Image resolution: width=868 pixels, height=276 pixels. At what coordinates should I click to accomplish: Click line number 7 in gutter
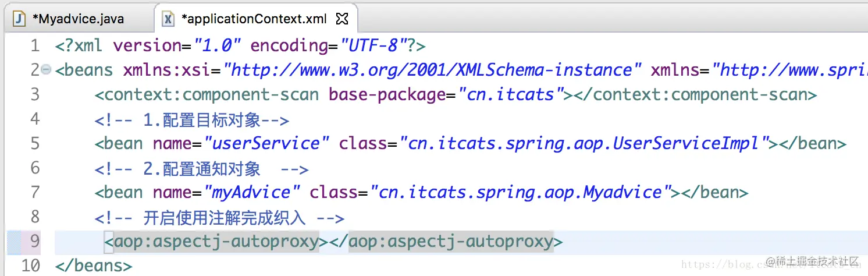pos(35,192)
